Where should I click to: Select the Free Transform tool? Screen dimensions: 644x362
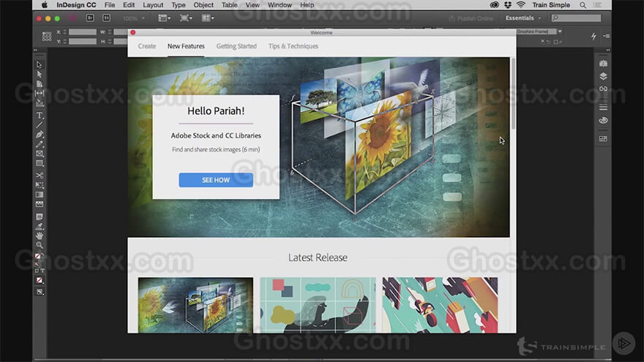(x=40, y=185)
